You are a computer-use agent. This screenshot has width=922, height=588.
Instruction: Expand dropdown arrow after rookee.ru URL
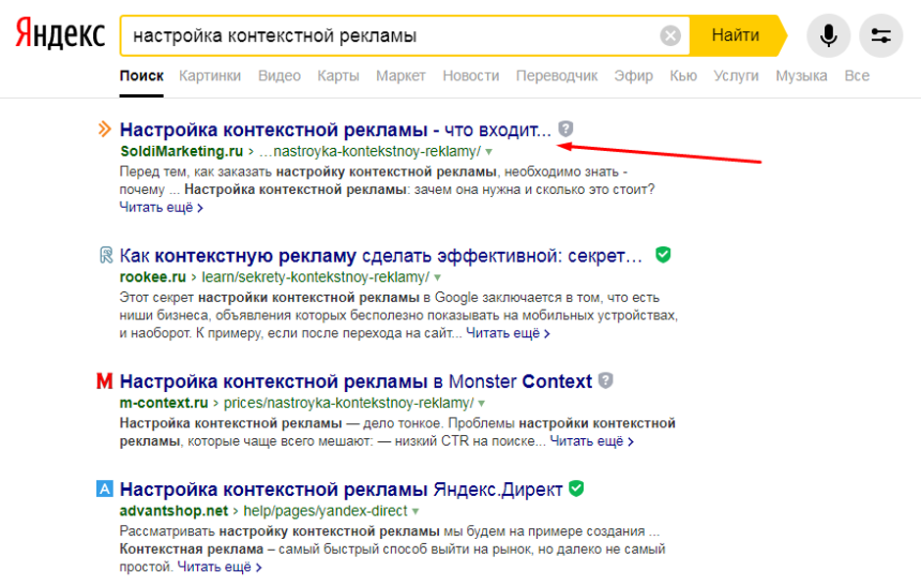point(437,277)
